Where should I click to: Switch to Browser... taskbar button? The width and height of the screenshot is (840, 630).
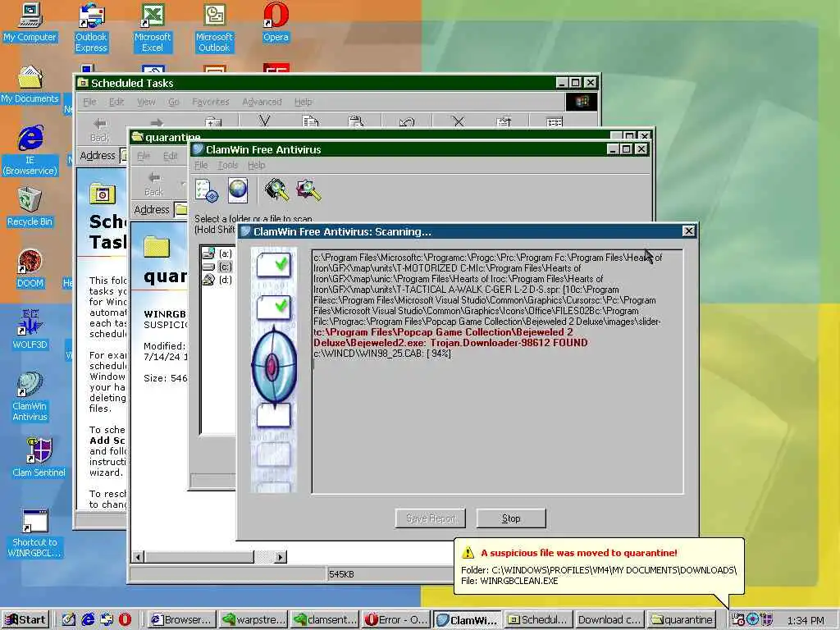[181, 620]
